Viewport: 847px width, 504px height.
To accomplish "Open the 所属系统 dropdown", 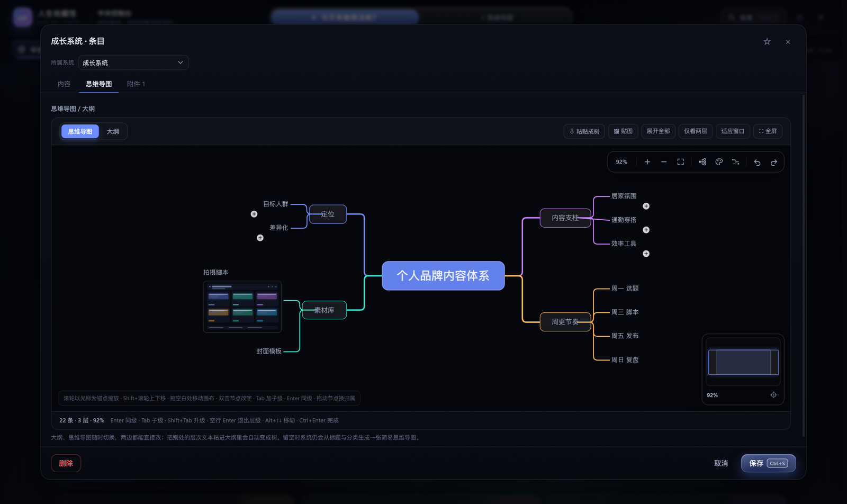I will 133,62.
